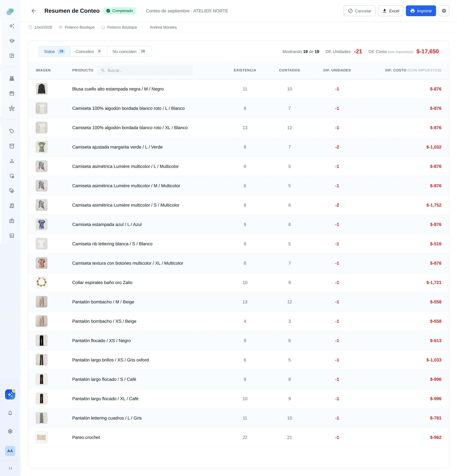Click the Cancelar button
This screenshot has width=457, height=476.
359,11
